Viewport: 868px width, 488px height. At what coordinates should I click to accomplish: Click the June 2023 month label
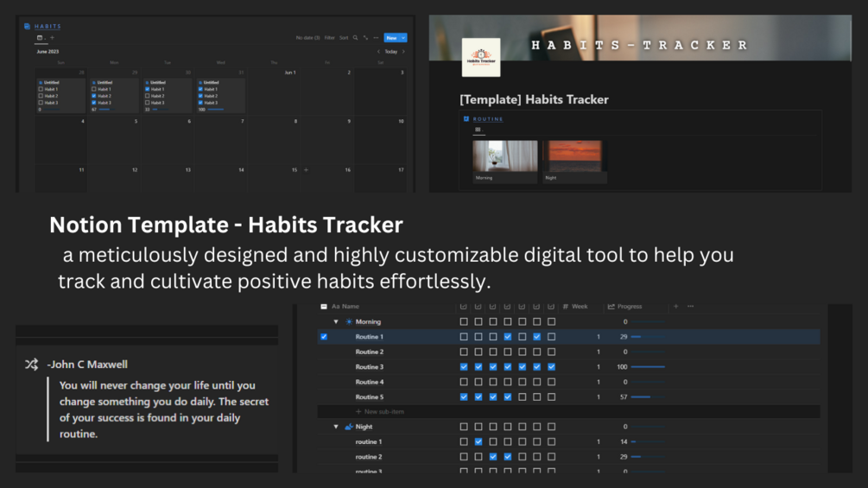point(48,52)
